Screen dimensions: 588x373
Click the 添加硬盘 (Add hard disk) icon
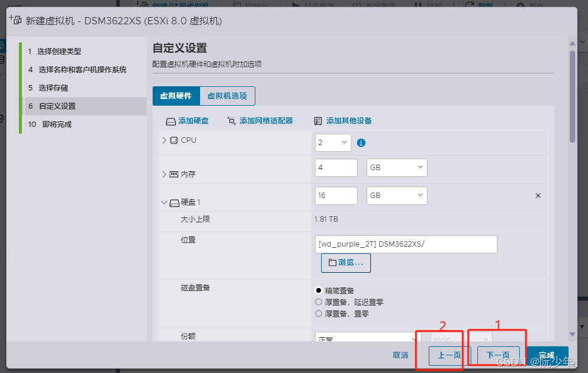point(171,121)
